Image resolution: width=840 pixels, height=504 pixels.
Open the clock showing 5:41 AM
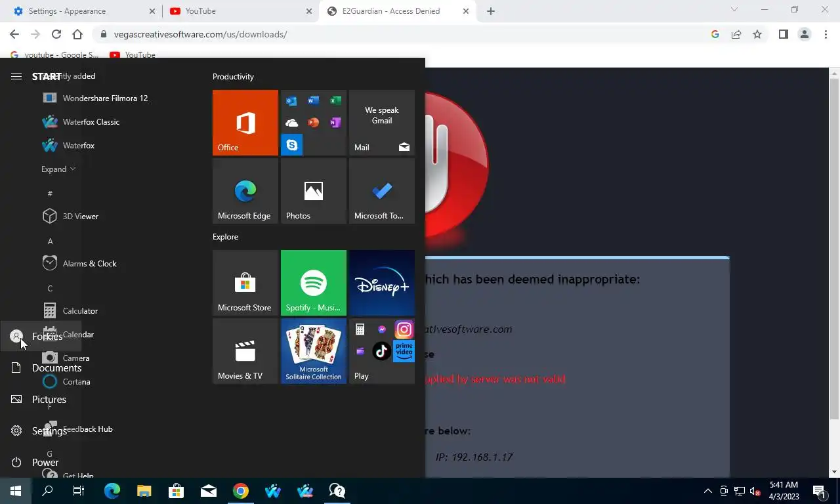tap(784, 491)
